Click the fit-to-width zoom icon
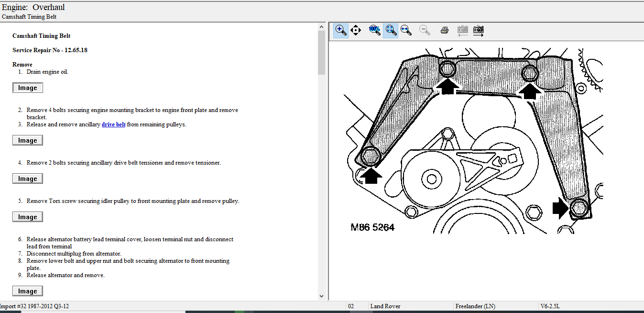 [406, 30]
